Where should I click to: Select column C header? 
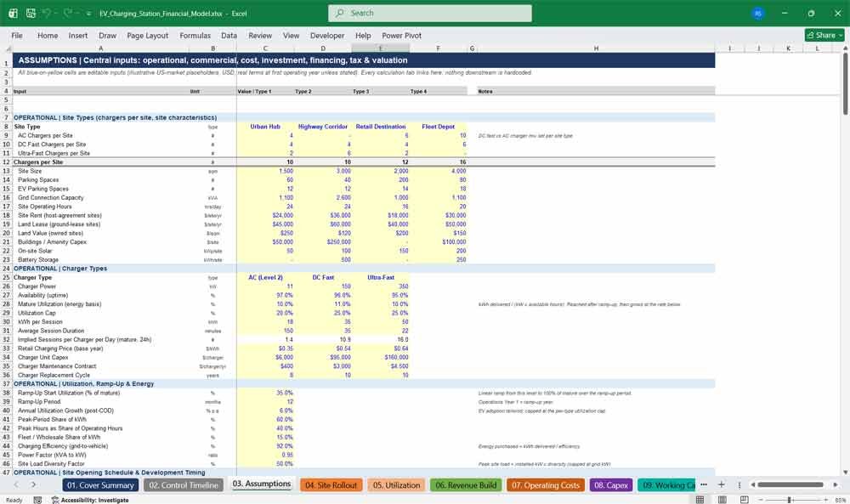pos(265,48)
